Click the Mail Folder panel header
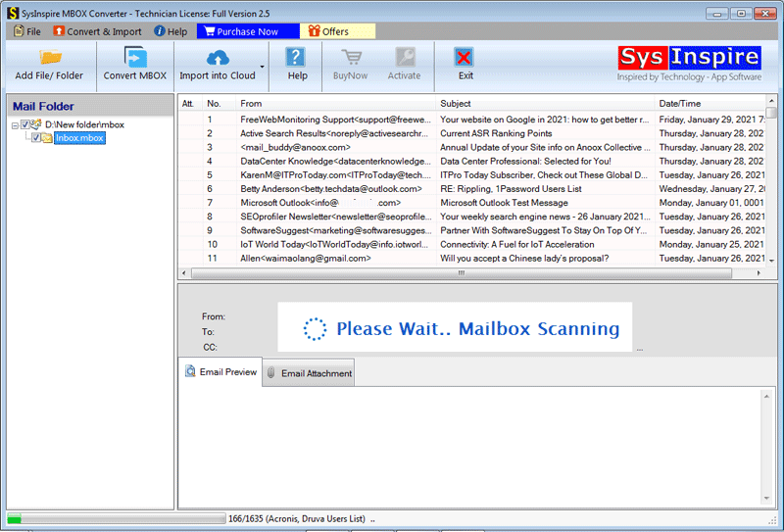This screenshot has width=784, height=532. 90,106
